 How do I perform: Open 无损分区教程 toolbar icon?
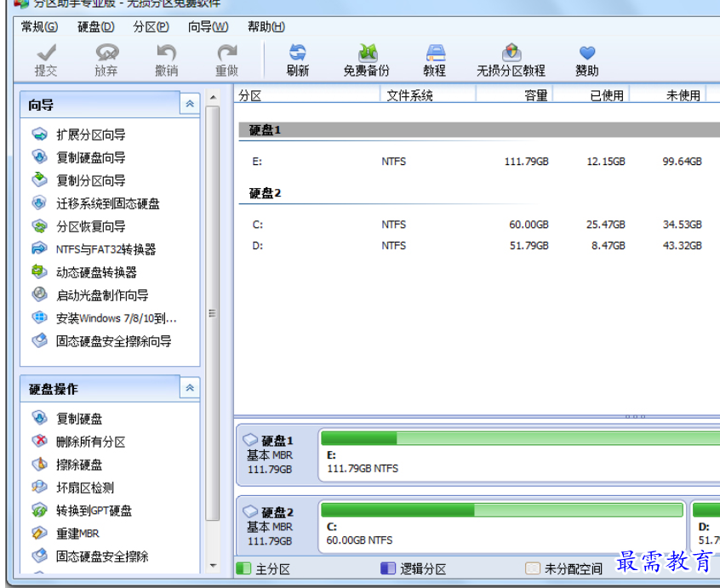coord(511,60)
